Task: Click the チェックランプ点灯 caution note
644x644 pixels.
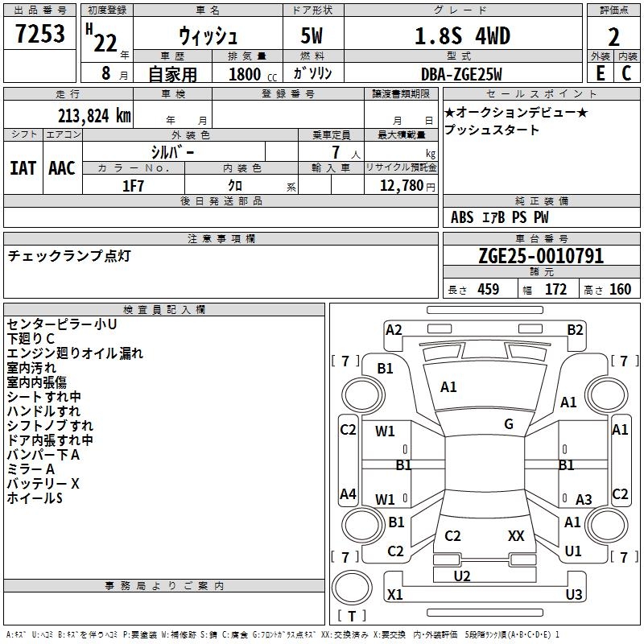Action: (x=68, y=256)
